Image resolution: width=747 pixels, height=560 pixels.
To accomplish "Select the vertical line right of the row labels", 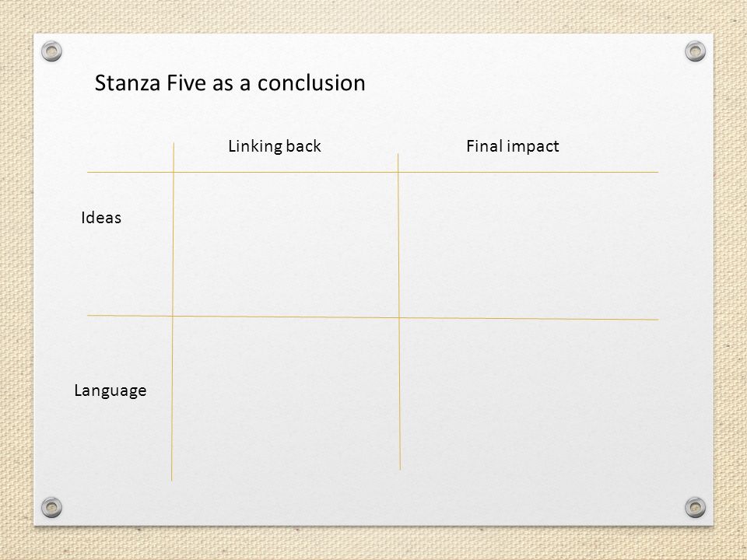I will [173, 311].
